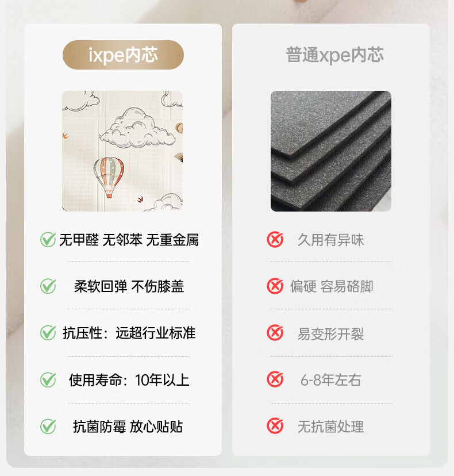Click the text 柔软回弹 不伤膝盖
This screenshot has height=476, width=454.
coord(129,286)
